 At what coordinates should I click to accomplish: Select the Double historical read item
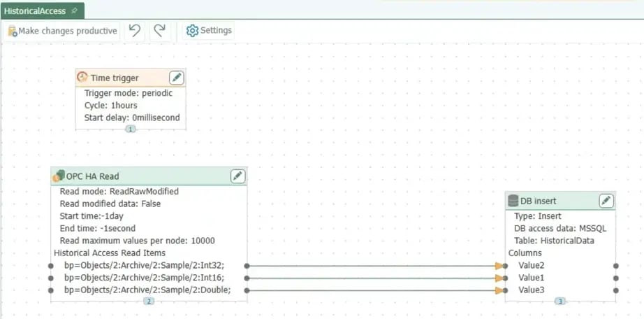coord(147,290)
